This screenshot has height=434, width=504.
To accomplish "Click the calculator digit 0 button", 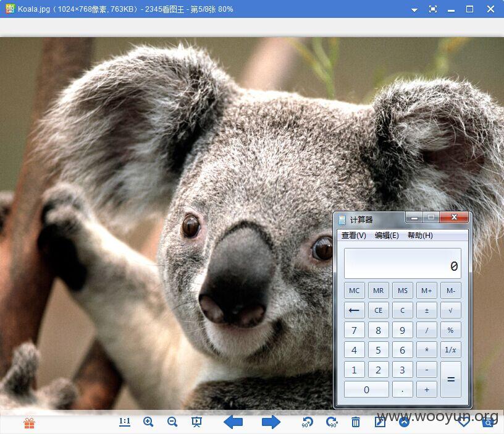I will click(366, 389).
